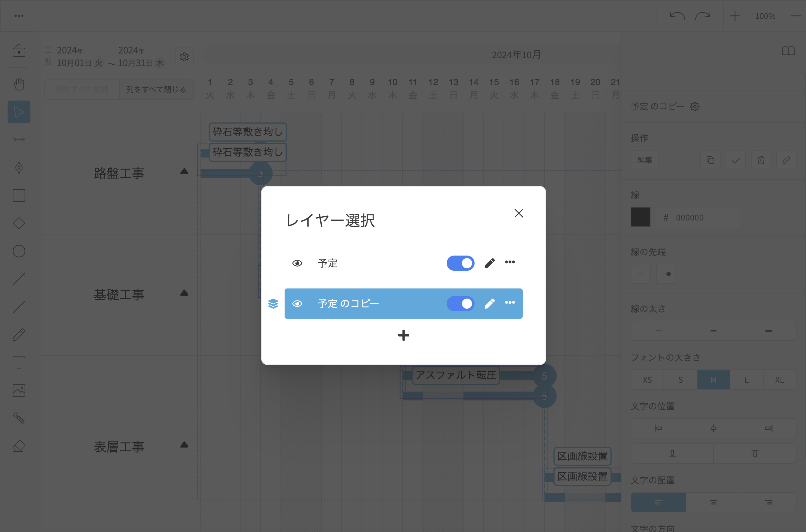
Task: Click 列をすべて閉じる button
Action: click(x=156, y=90)
